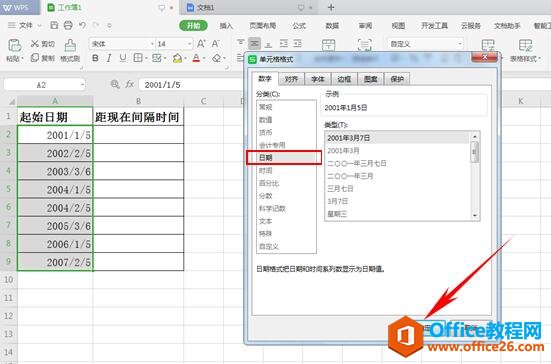551x364 pixels.
Task: Open the fill color dropdown arrow
Action: pyautogui.click(x=185, y=58)
